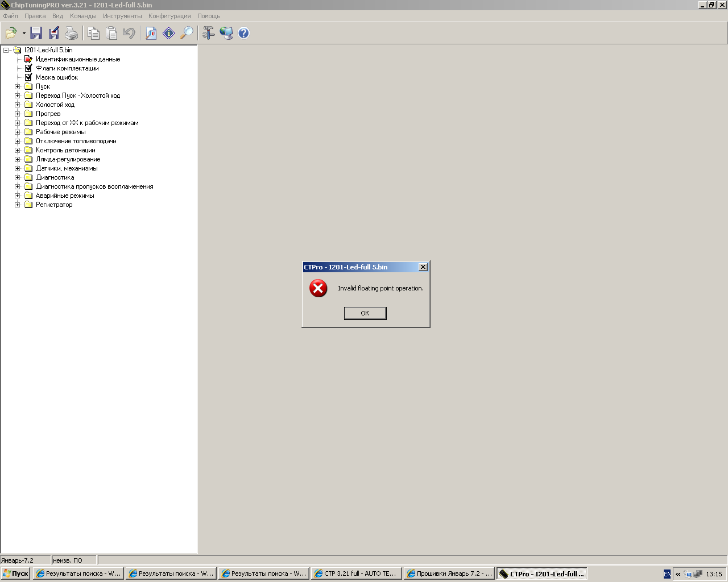Click the Январь-7.2 status bar text
The image size is (728, 582).
tap(18, 560)
